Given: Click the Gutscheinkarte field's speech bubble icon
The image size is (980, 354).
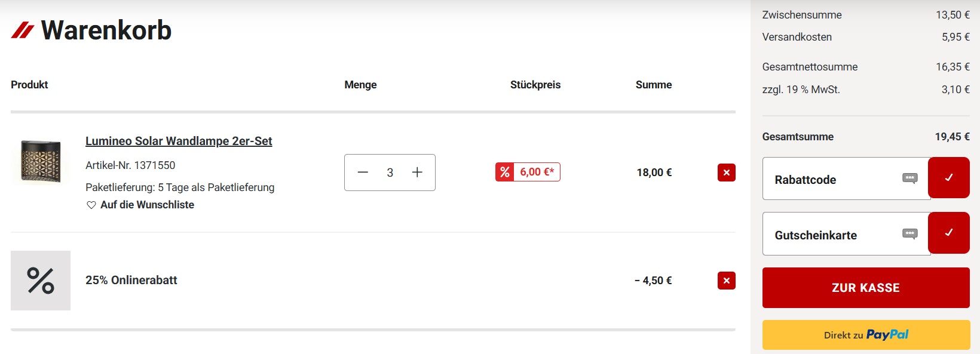Looking at the screenshot, I should point(909,234).
